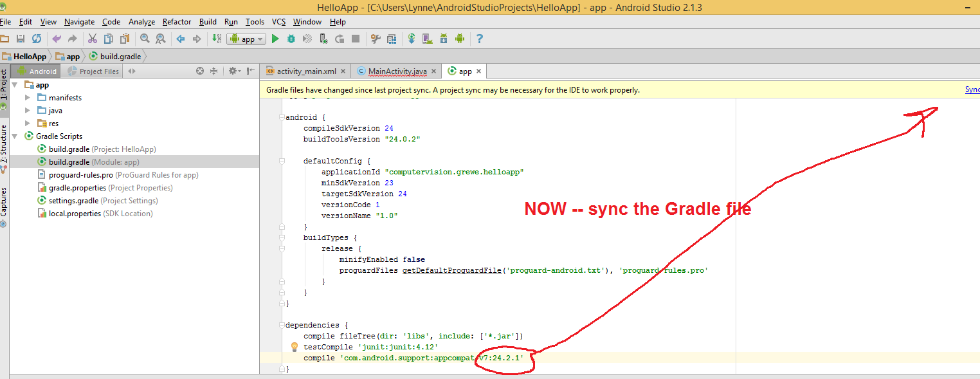The width and height of the screenshot is (980, 379).
Task: Click Make Project build icon
Action: click(215, 39)
